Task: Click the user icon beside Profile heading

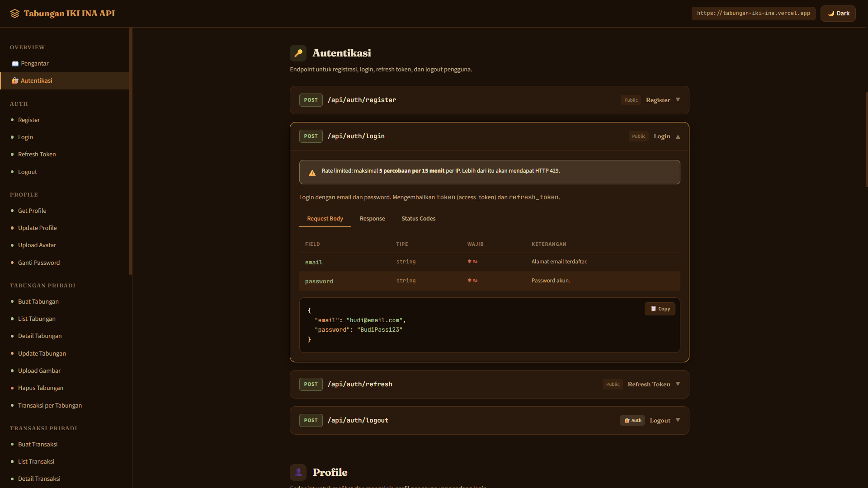Action: tap(298, 472)
